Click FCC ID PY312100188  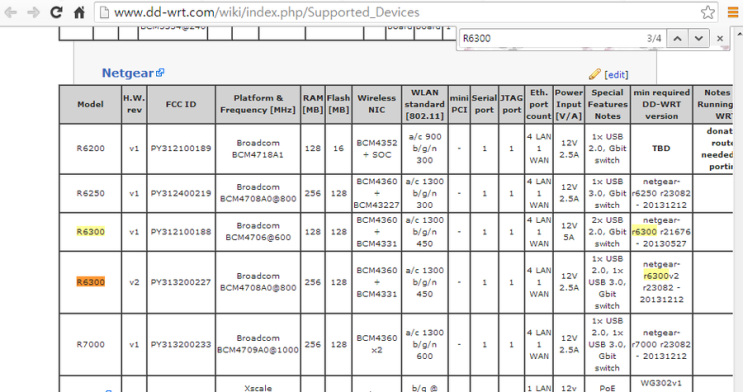click(x=181, y=232)
